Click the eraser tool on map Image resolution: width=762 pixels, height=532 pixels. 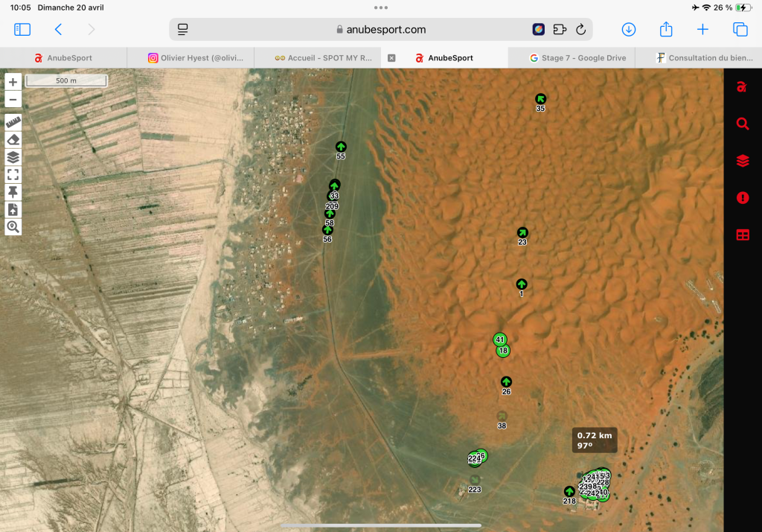coord(13,140)
